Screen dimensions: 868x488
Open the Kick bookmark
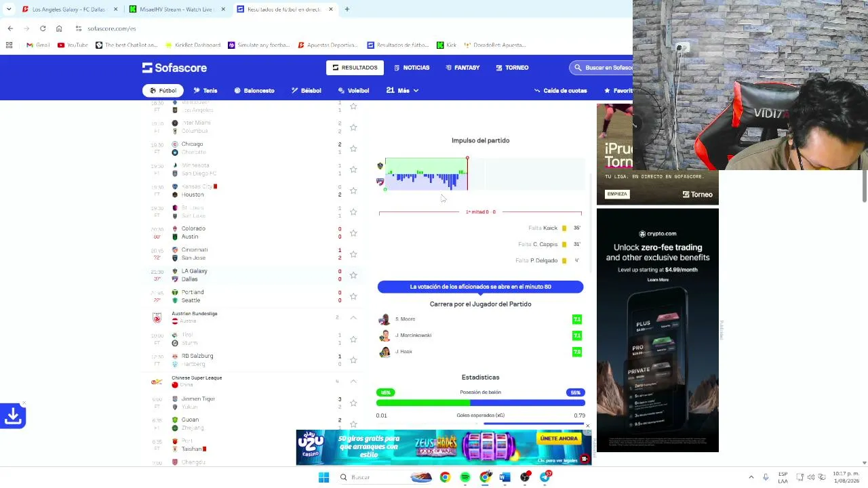pos(447,45)
